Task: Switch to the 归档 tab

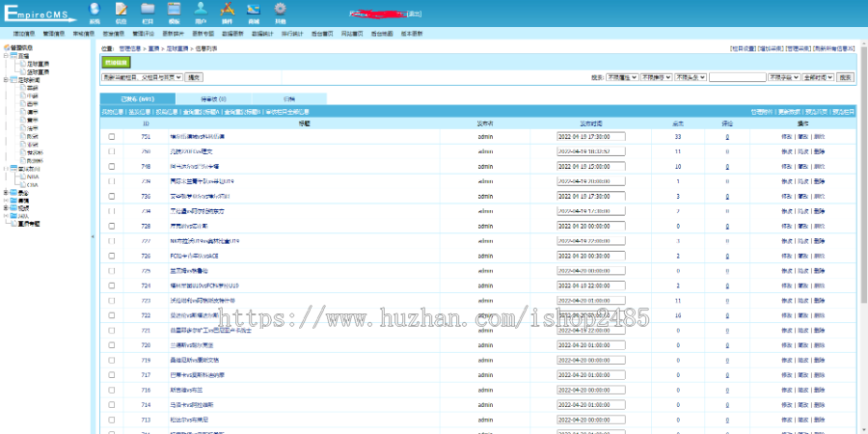Action: [289, 99]
